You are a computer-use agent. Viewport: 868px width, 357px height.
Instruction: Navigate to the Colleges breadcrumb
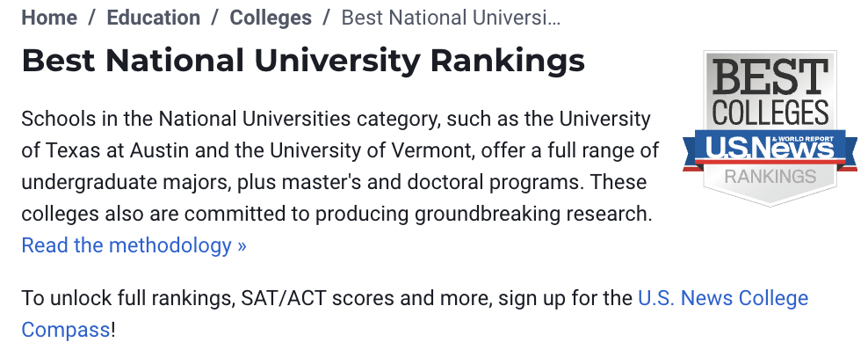[x=271, y=18]
